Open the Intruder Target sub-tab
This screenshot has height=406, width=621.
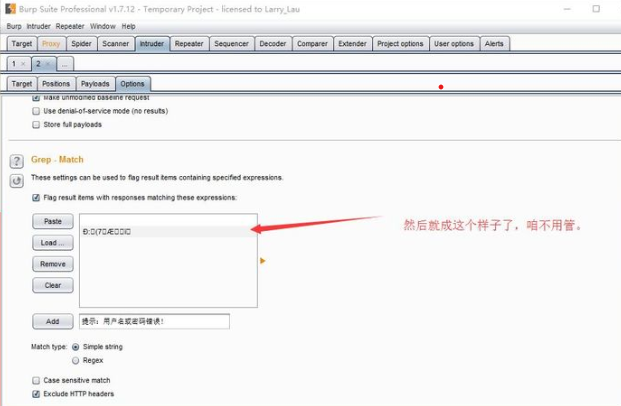[22, 84]
